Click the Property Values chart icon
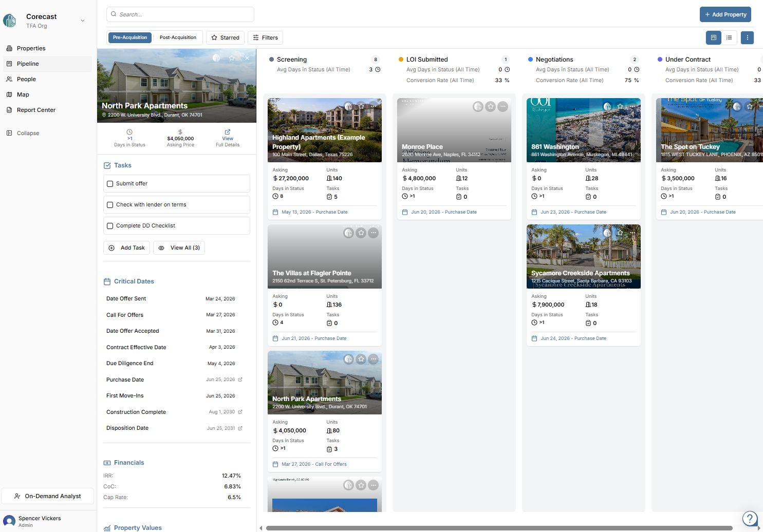Image resolution: width=763 pixels, height=532 pixels. pyautogui.click(x=107, y=528)
